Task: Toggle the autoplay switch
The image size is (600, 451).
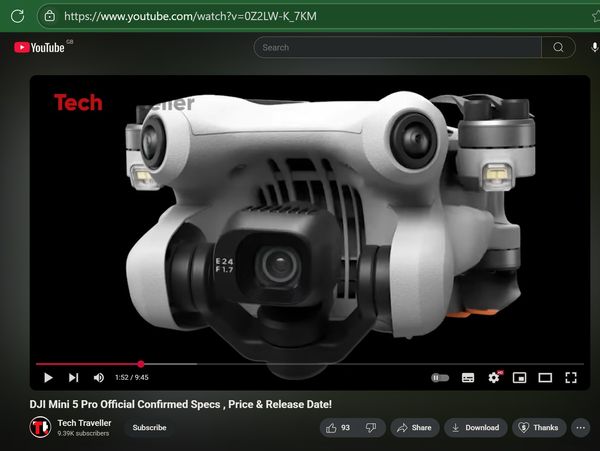Action: coord(440,378)
